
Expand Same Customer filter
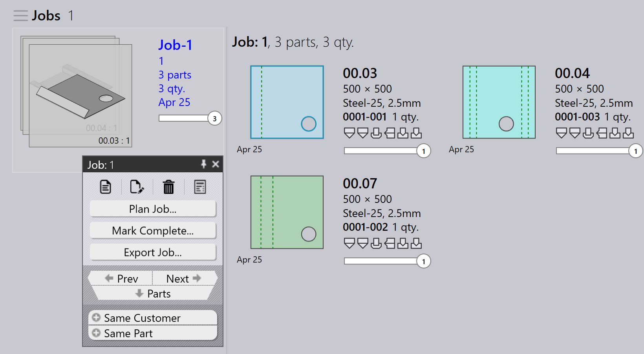pos(153,318)
